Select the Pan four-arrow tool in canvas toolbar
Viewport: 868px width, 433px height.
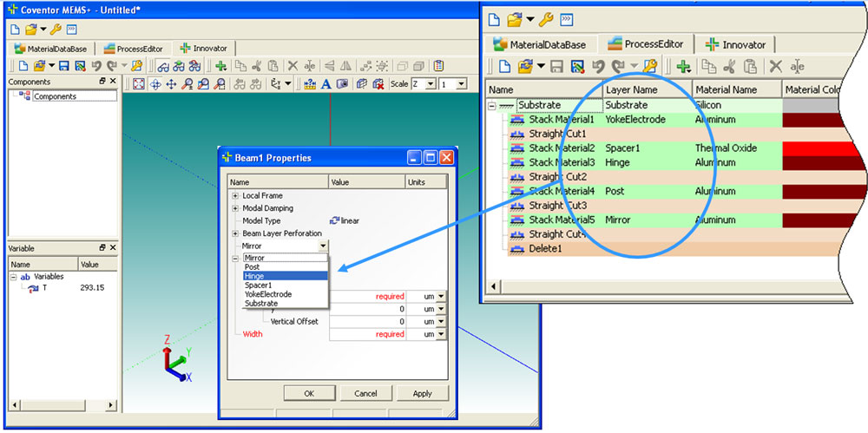pos(172,84)
